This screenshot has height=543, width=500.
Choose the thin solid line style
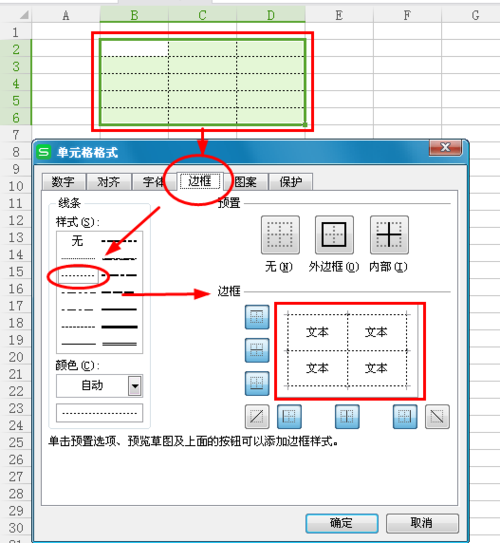[x=78, y=344]
